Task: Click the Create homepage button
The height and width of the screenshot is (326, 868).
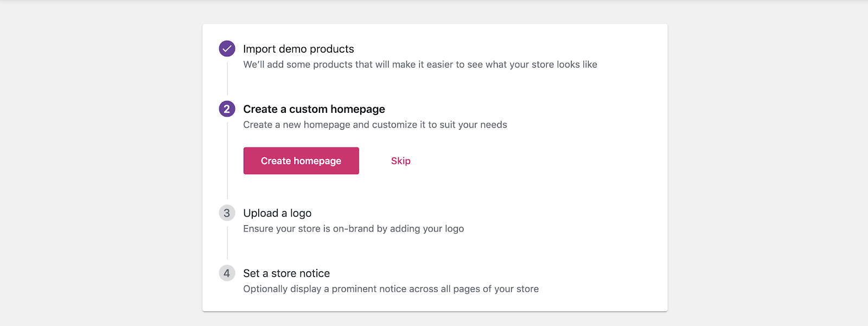Action: [301, 161]
